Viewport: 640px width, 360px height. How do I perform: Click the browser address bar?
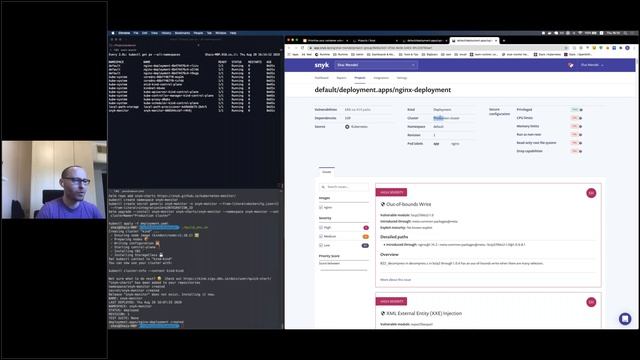tap(437, 48)
